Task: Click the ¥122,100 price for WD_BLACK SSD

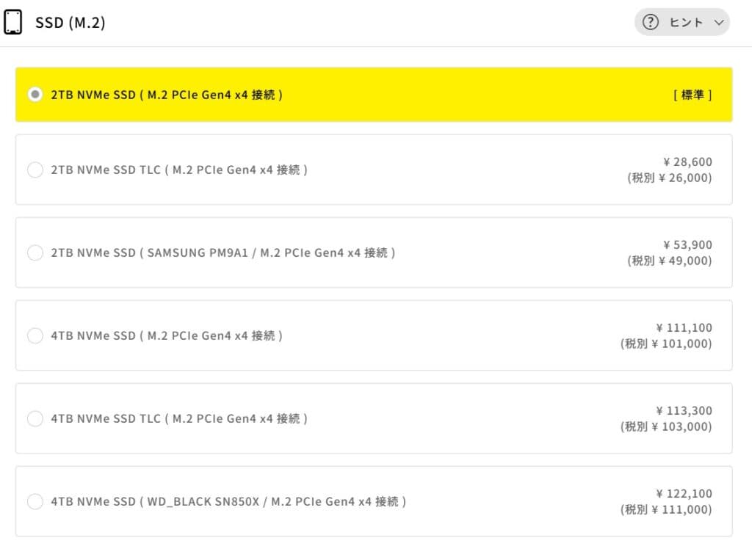Action: point(684,493)
